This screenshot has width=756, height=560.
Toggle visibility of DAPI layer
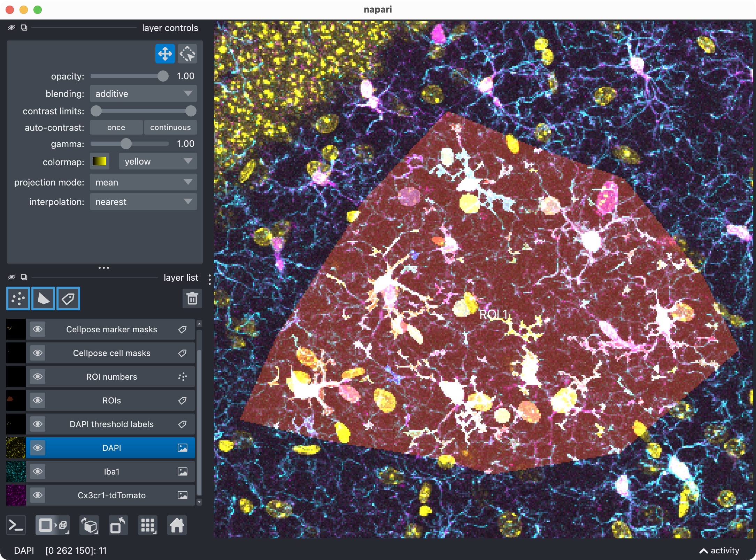pos(38,448)
